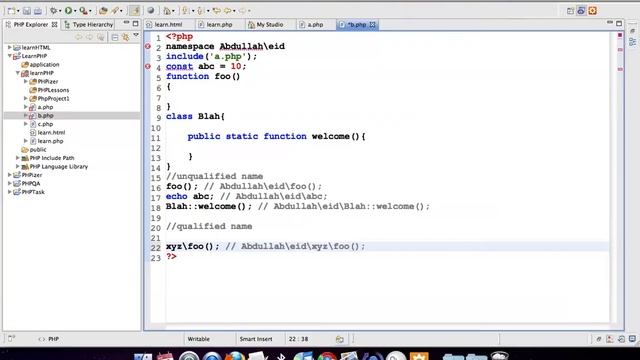Maximize the PHP Explorer panel
The height and width of the screenshot is (360, 640).
pyautogui.click(x=136, y=24)
